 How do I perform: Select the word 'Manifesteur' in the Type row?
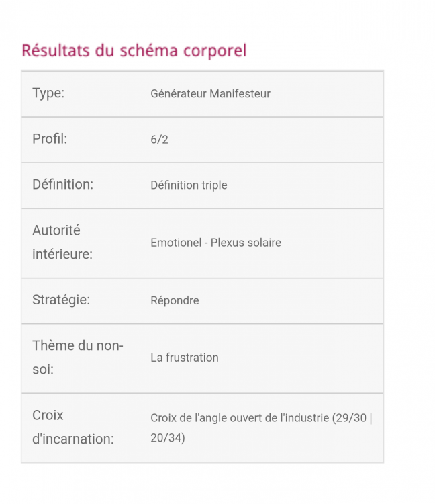click(240, 94)
